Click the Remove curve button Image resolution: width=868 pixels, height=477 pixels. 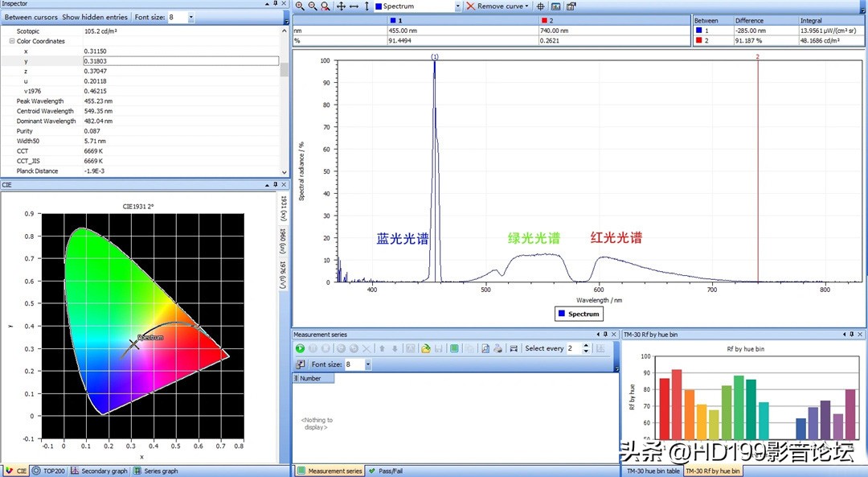pyautogui.click(x=497, y=6)
